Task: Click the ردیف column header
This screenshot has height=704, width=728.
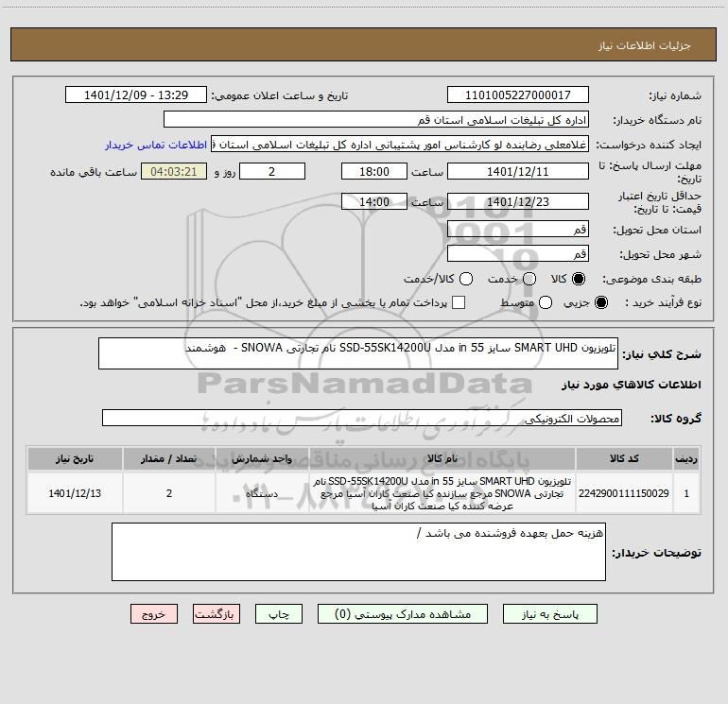Action: click(686, 459)
